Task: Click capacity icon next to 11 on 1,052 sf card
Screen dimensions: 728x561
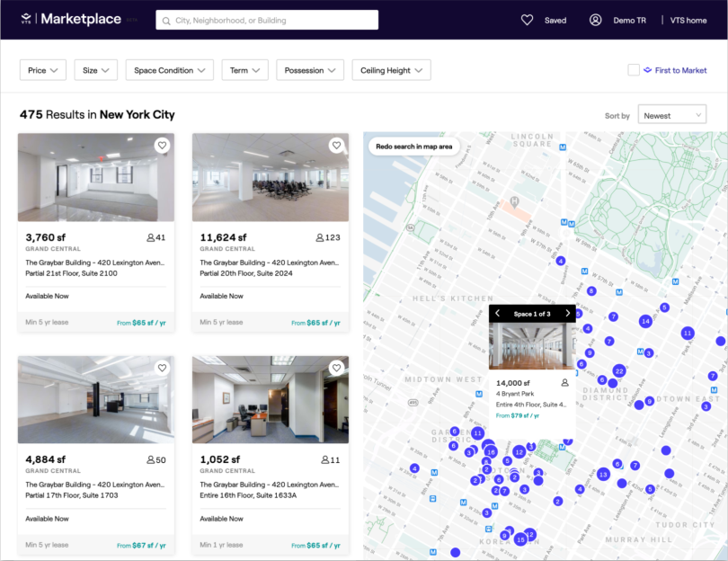Action: [x=325, y=459]
